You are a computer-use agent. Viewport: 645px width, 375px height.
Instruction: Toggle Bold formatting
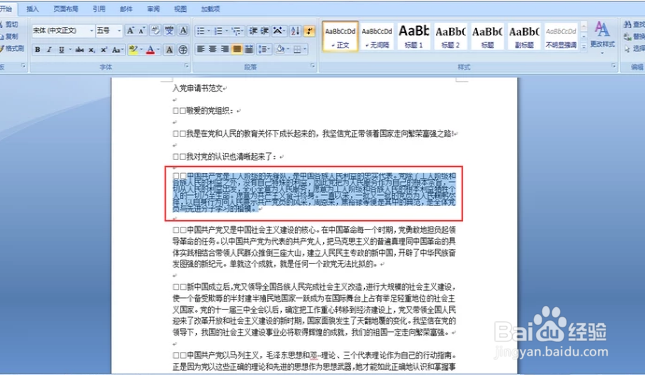[37, 50]
